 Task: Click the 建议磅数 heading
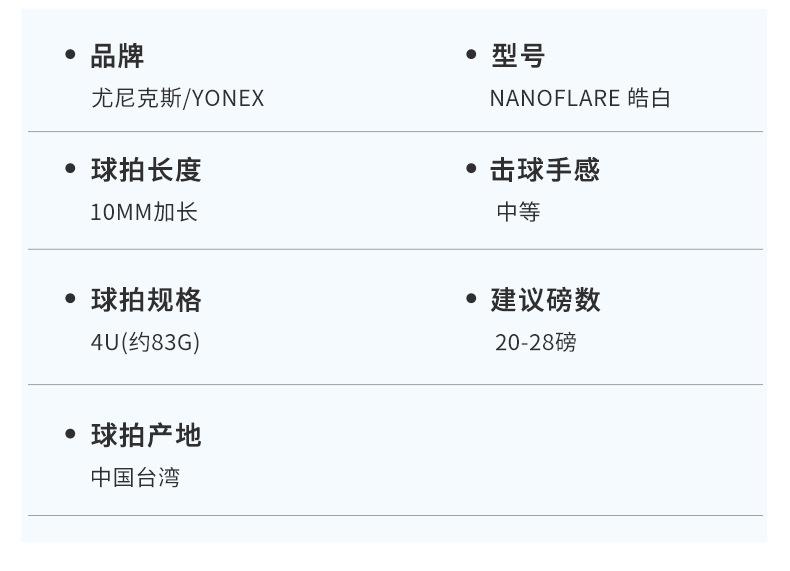pyautogui.click(x=545, y=300)
